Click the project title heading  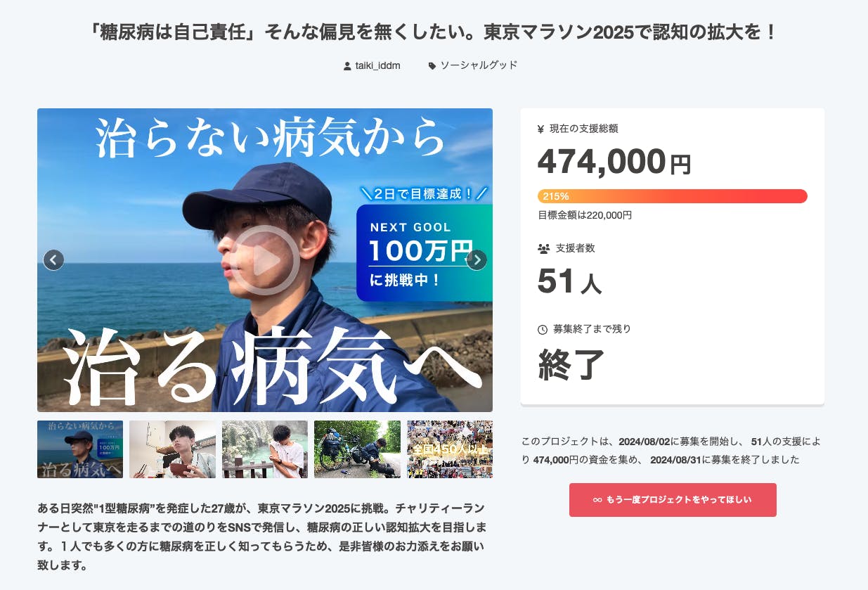pos(434,33)
